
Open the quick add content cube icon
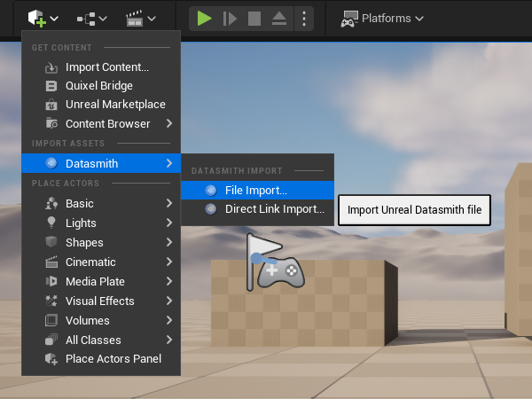click(x=36, y=19)
